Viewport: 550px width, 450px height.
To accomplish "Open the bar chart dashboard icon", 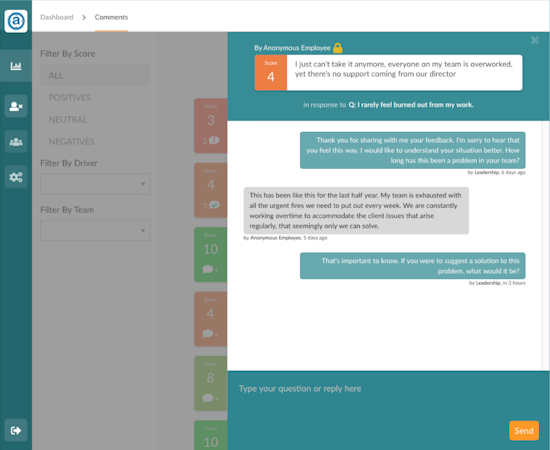I will pyautogui.click(x=16, y=66).
